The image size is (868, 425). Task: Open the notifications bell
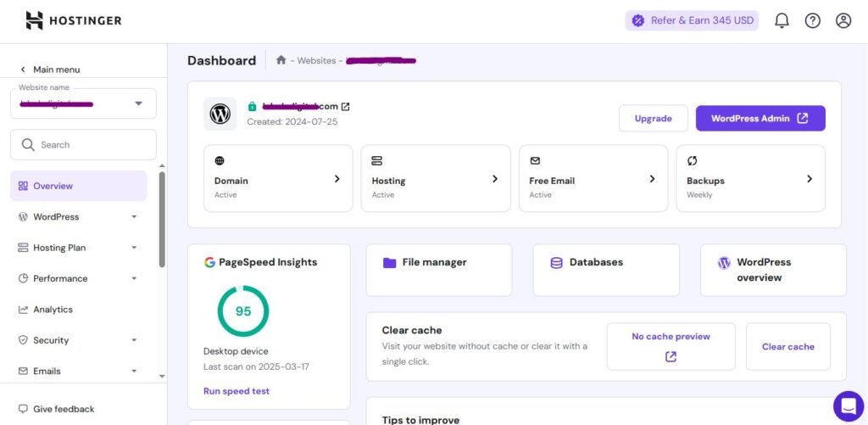pos(781,20)
